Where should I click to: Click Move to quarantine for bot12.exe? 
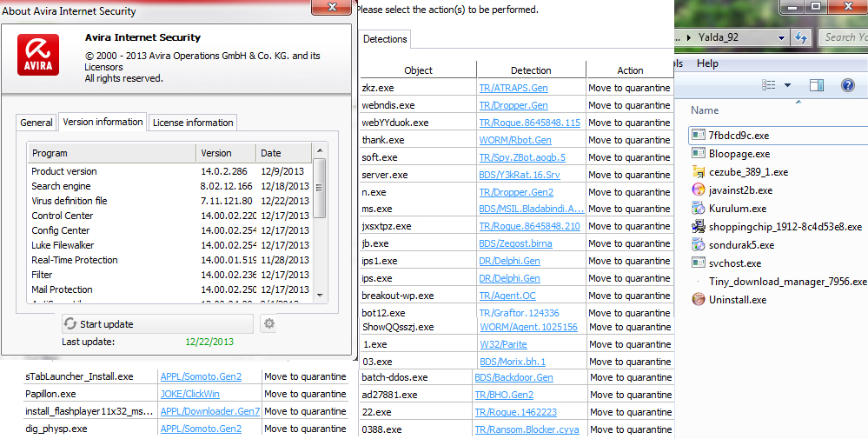(x=629, y=313)
